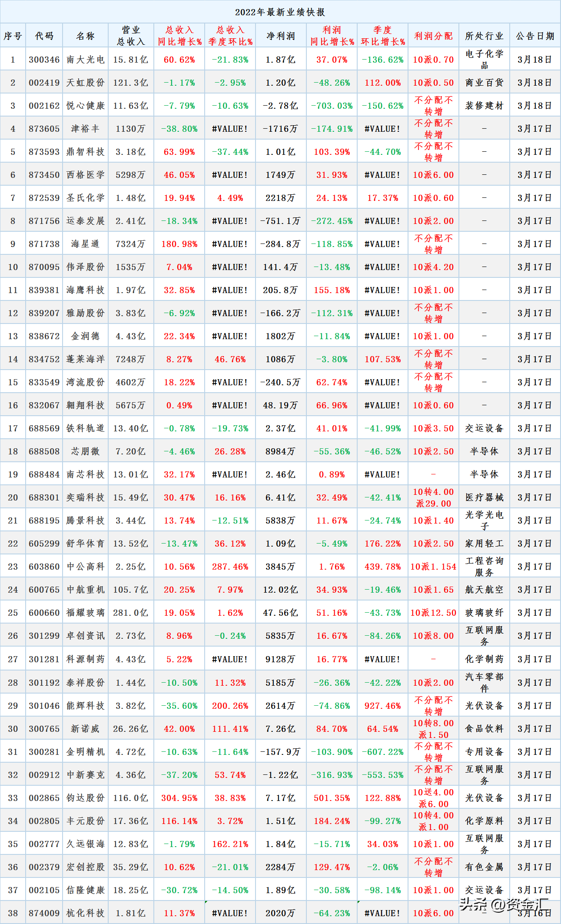
Task: Click the name cell '悦心健康'
Action: pos(86,106)
